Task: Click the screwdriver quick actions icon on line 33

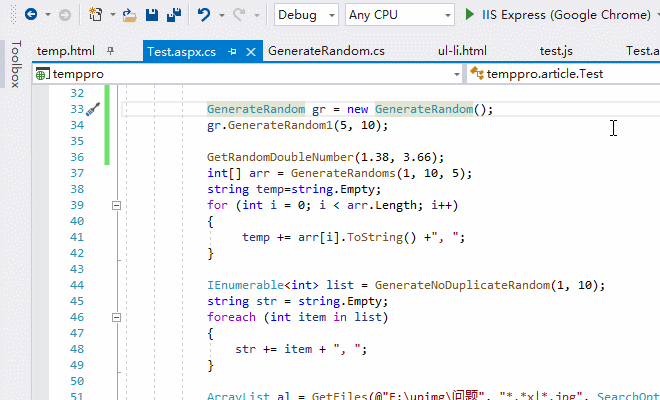Action: 93,109
